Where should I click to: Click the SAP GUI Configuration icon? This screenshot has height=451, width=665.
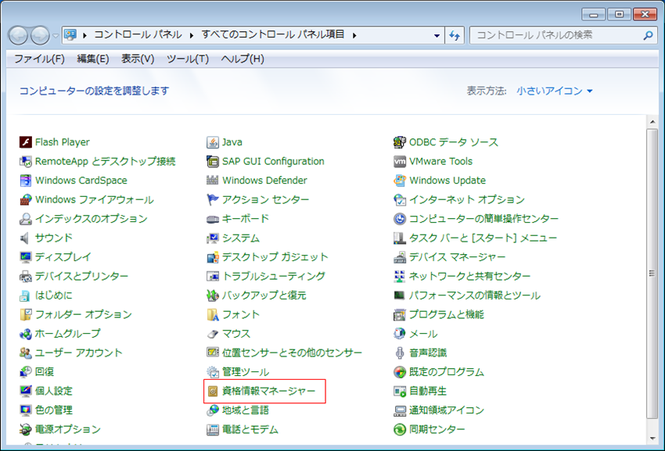click(212, 161)
